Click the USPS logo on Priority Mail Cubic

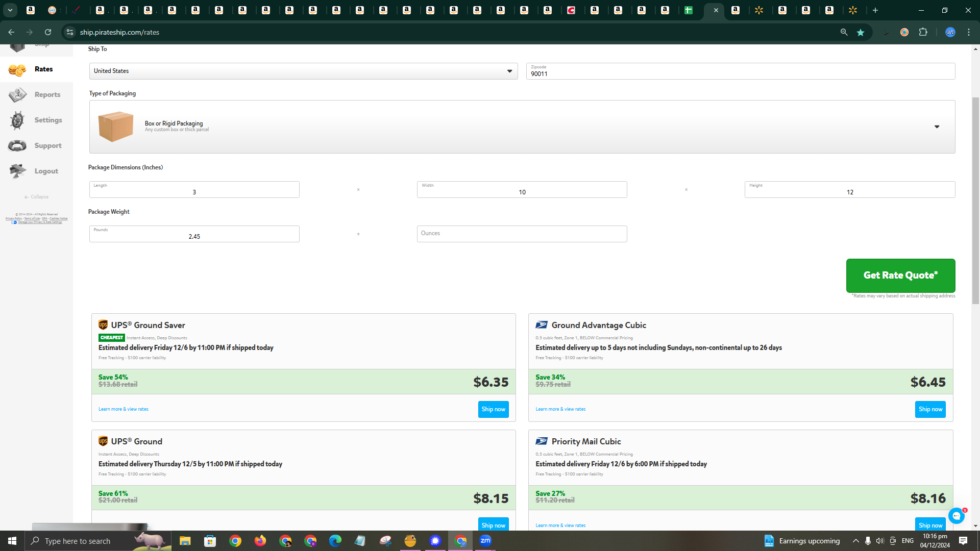point(542,441)
